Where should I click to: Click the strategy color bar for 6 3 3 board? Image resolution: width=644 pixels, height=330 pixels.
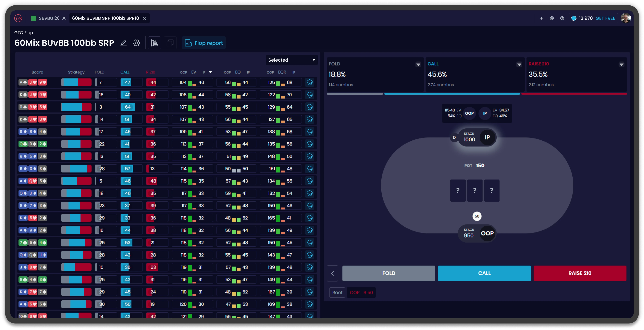coord(76,169)
